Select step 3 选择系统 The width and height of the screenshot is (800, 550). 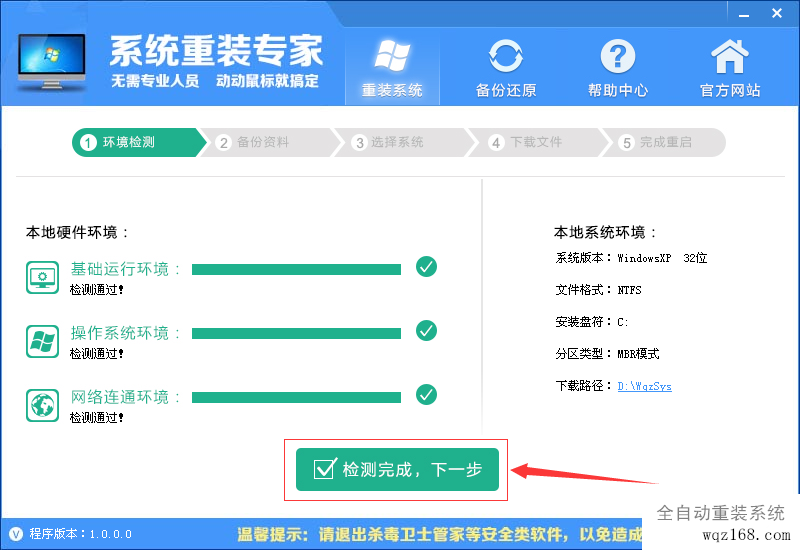tap(398, 142)
